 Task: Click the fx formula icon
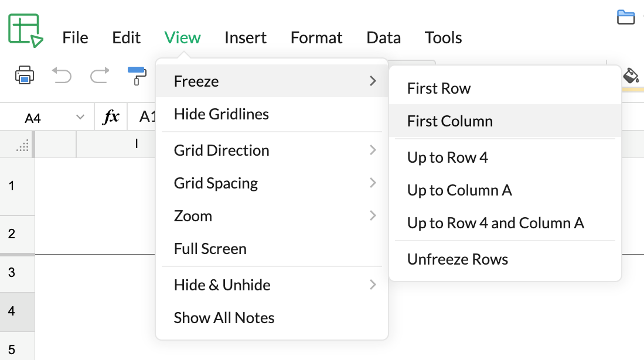(x=111, y=118)
